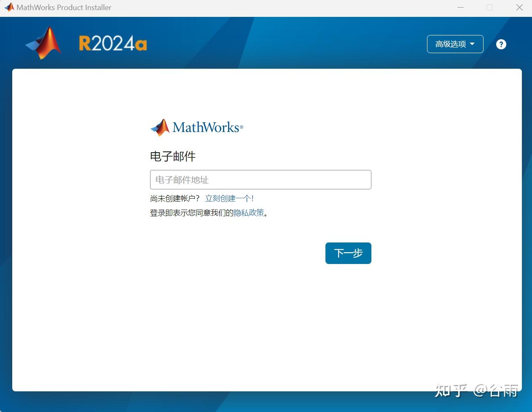Screen dimensions: 532x412
Task: Select the empty email address text box
Action: click(x=261, y=179)
